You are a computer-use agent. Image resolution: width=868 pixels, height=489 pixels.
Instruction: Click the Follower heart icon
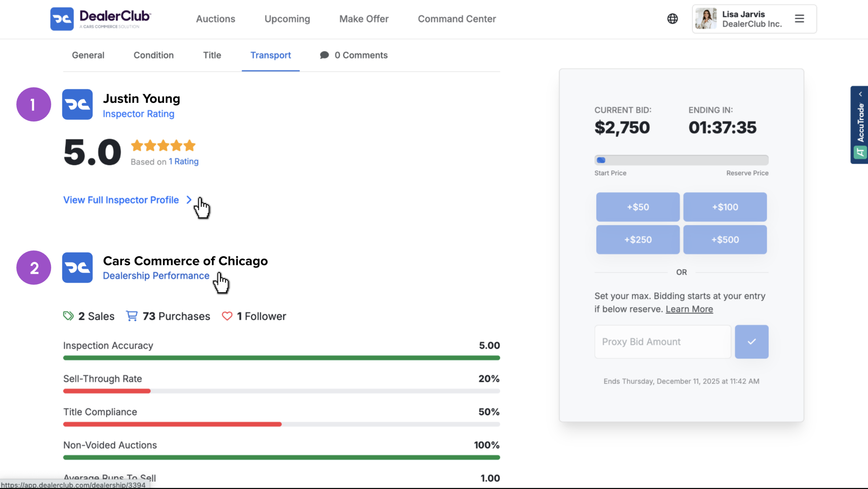227,316
